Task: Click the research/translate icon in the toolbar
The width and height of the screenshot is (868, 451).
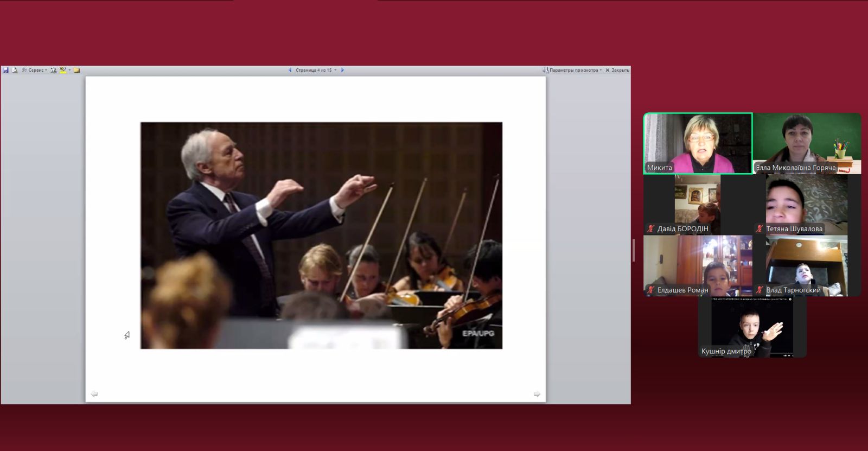Action: (x=54, y=70)
